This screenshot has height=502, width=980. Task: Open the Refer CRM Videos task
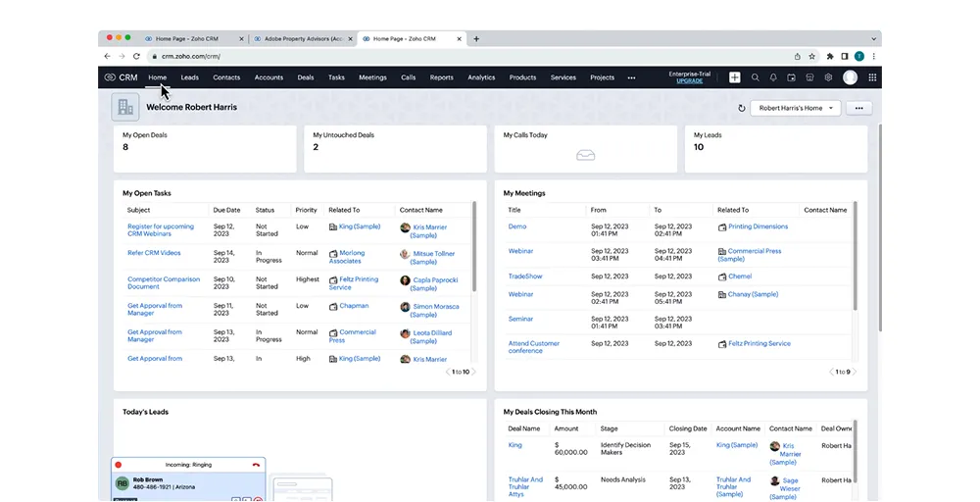point(154,253)
